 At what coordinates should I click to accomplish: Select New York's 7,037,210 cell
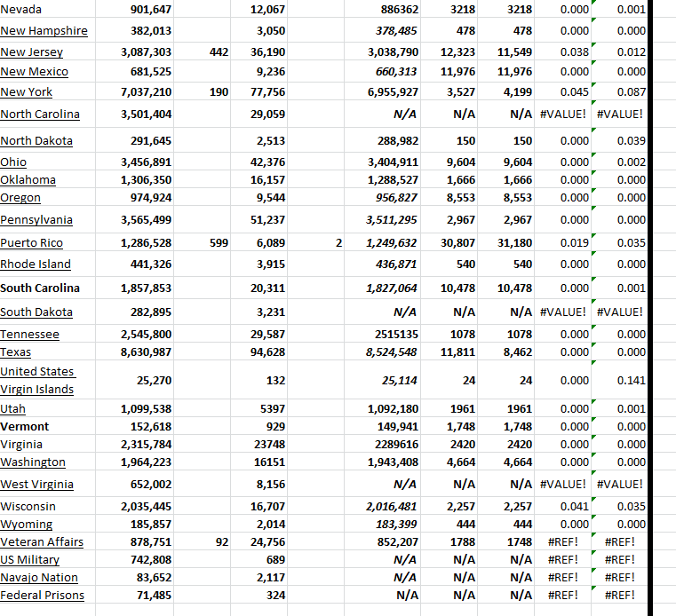click(147, 91)
